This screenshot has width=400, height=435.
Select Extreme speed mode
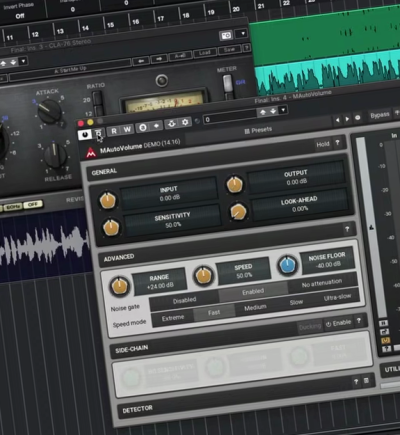click(173, 318)
